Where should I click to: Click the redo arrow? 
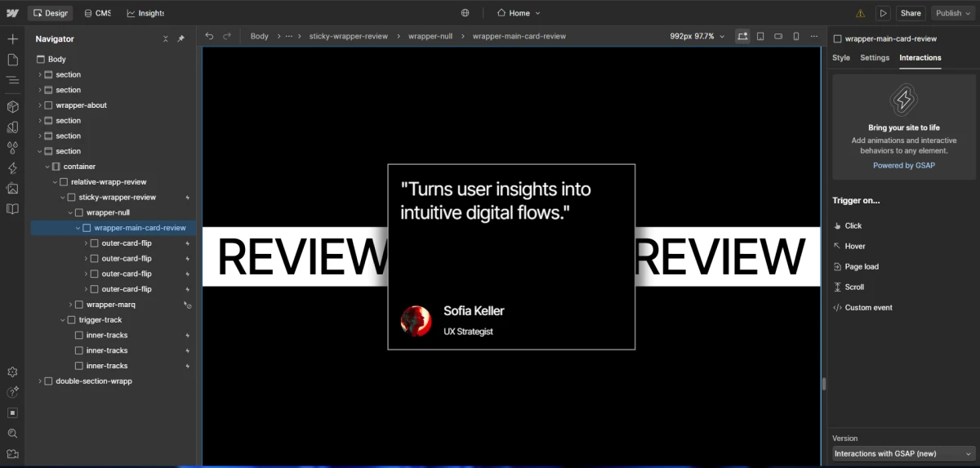click(227, 36)
